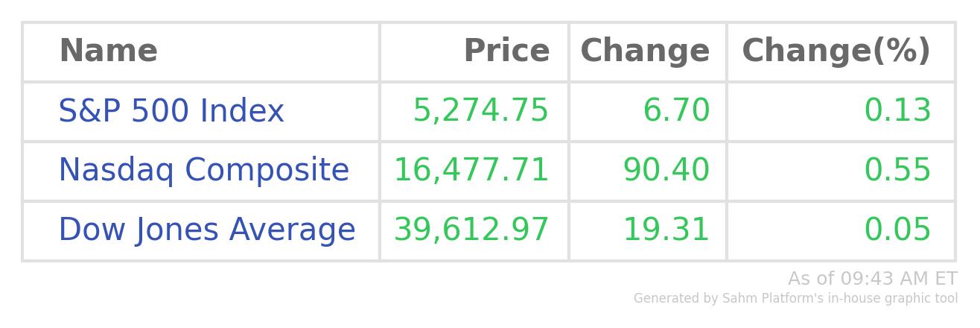This screenshot has height=328, width=980.
Task: Click the Dow Jones price 39,612.97
Action: [x=471, y=230]
